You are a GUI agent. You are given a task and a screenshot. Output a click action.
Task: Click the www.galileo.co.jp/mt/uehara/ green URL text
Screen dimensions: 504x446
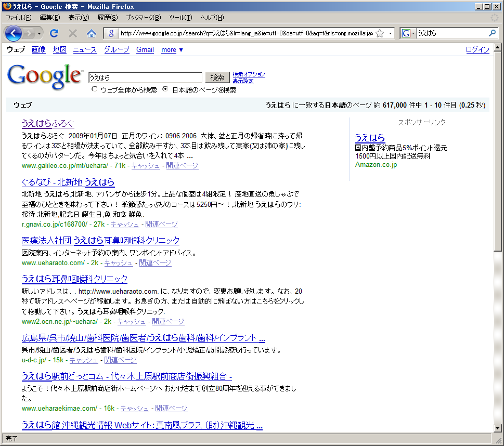click(x=65, y=165)
